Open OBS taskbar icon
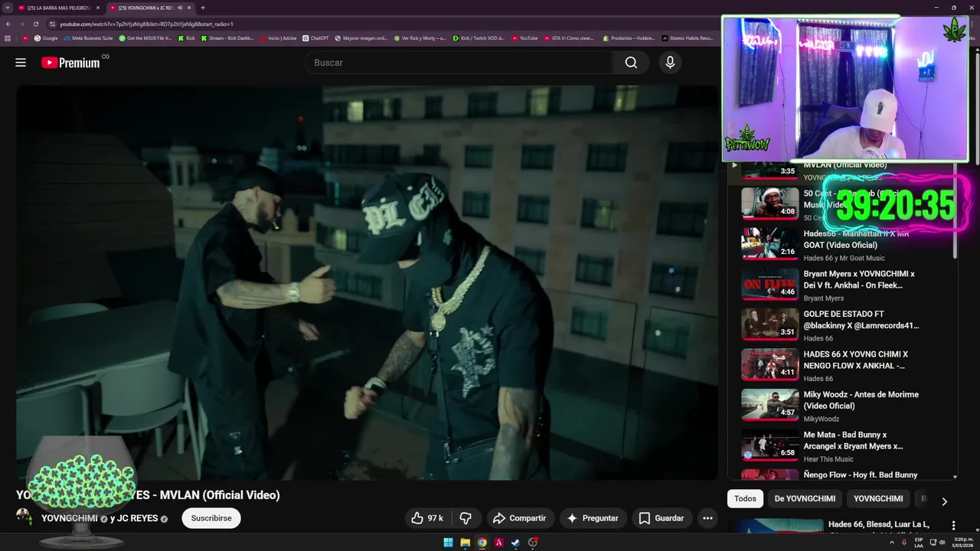This screenshot has width=980, height=551. click(533, 543)
